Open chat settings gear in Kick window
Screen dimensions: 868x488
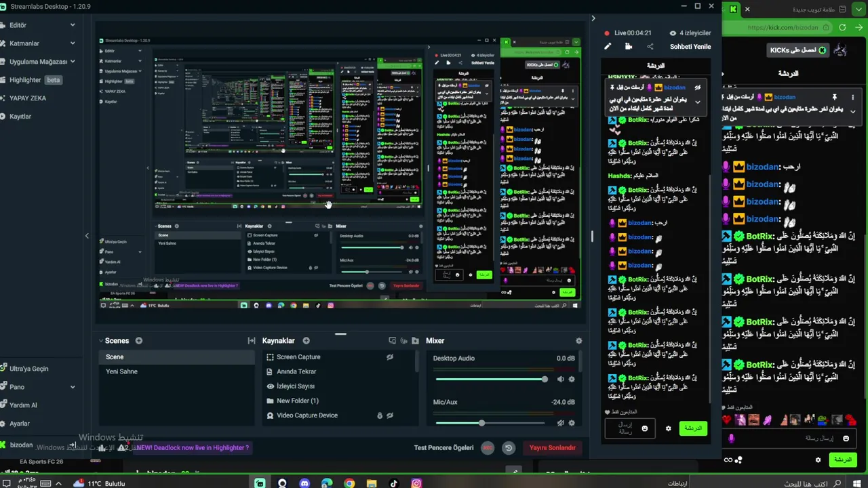coord(818,460)
